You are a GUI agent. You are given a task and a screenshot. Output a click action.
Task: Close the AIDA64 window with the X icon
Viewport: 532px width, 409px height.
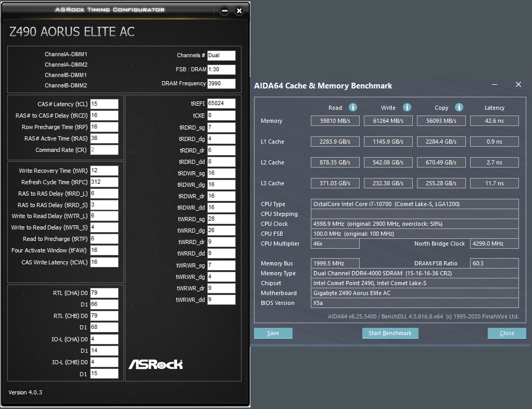[x=518, y=84]
